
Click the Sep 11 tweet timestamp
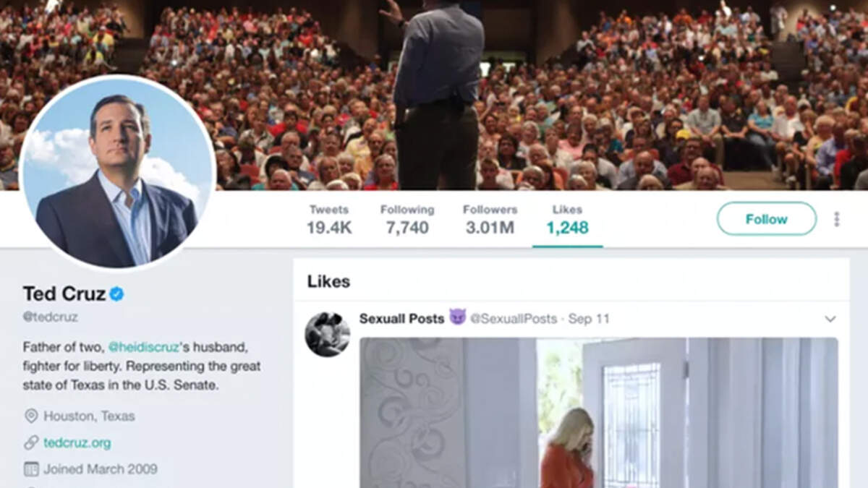pyautogui.click(x=589, y=318)
